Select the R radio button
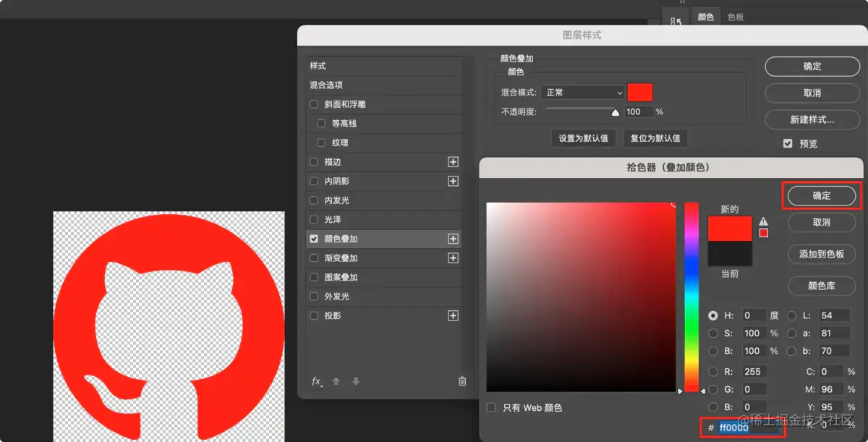The width and height of the screenshot is (868, 442). click(713, 371)
